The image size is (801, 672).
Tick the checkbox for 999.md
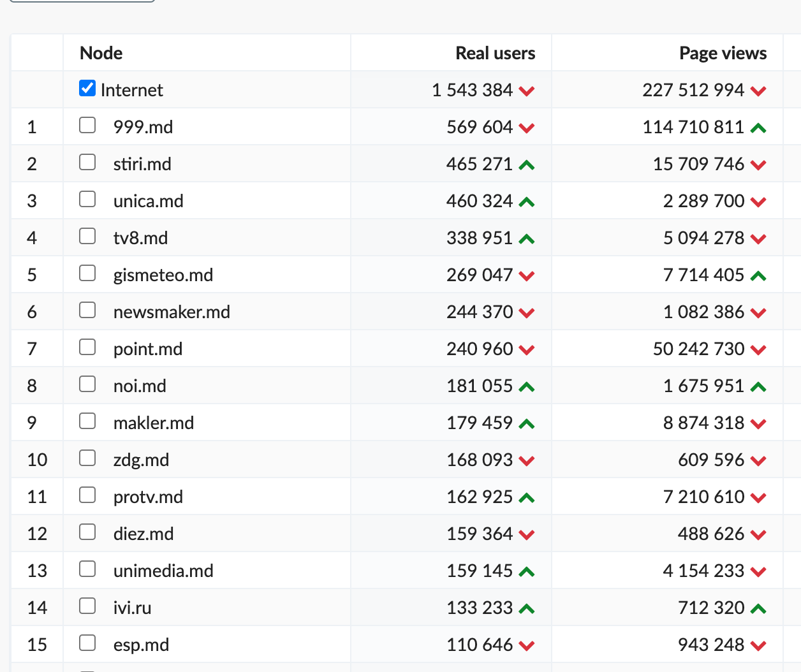87,125
